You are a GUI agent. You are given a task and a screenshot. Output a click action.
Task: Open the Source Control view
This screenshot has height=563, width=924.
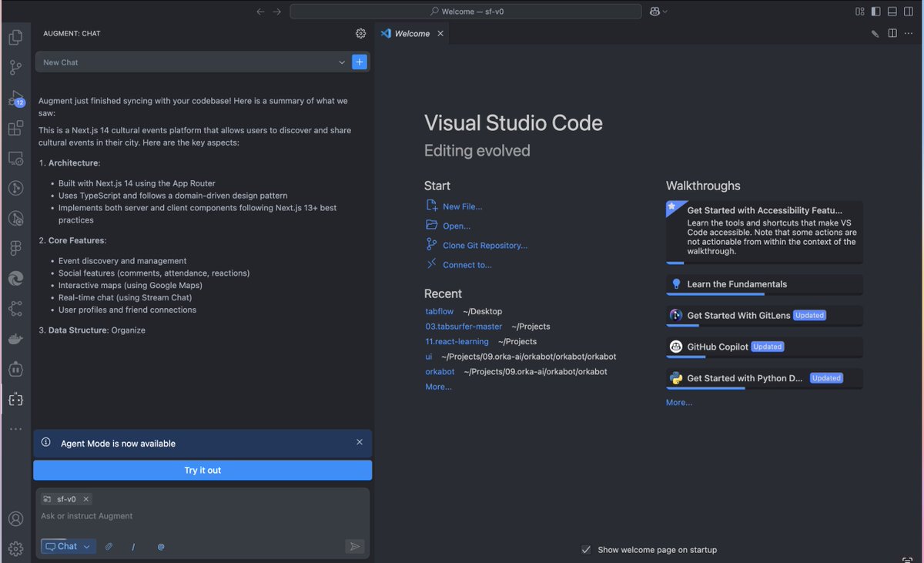(x=15, y=67)
